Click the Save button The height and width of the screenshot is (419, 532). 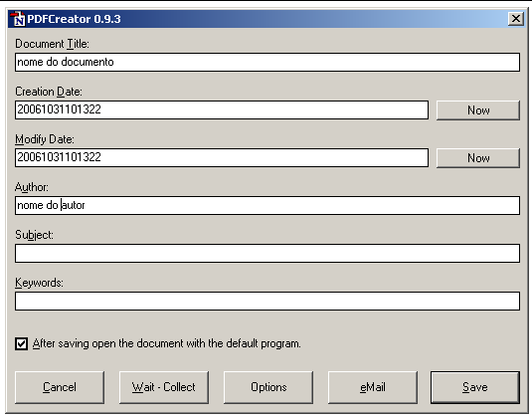coord(475,387)
